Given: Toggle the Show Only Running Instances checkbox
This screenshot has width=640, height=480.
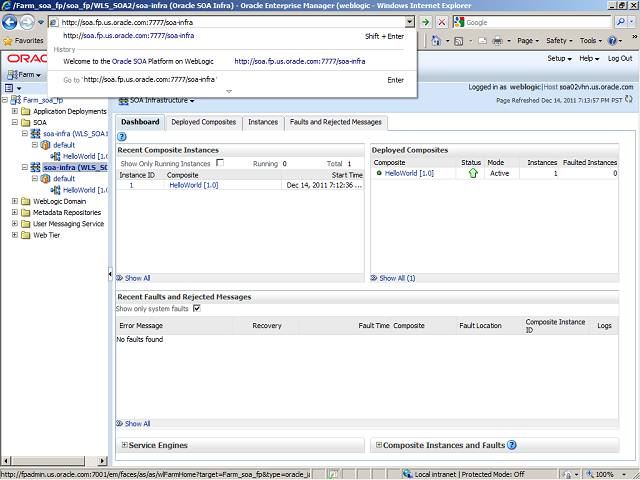Looking at the screenshot, I should tap(220, 162).
